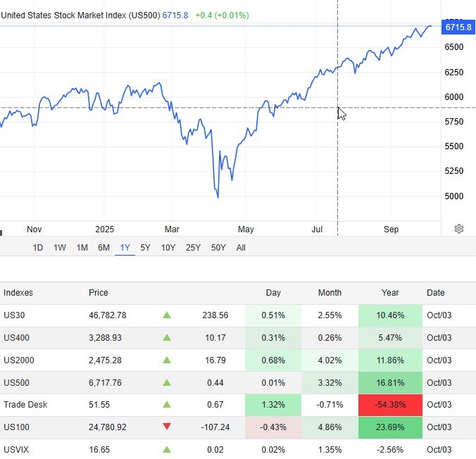Open chart settings gear icon
476x459 pixels.
pos(459,229)
